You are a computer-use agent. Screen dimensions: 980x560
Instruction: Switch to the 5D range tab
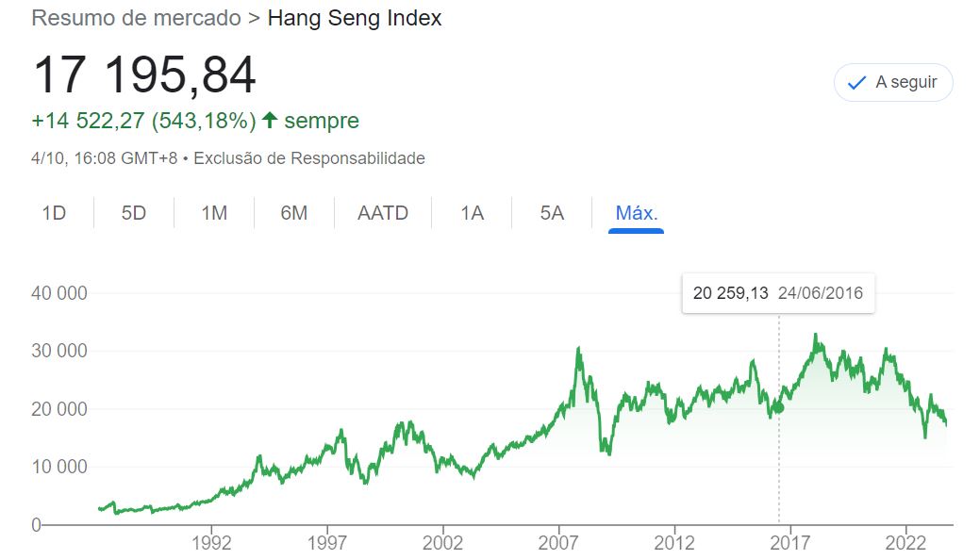coord(134,213)
